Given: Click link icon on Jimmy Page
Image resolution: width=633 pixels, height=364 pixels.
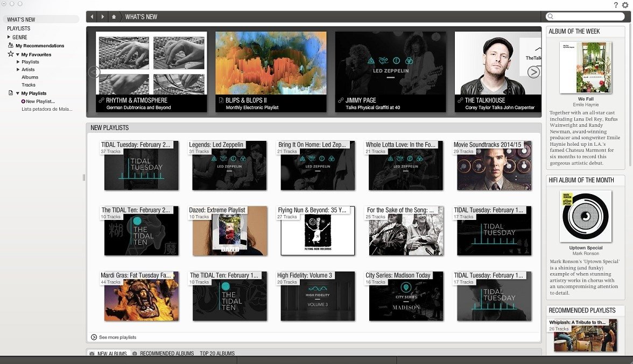Looking at the screenshot, I should click(x=341, y=100).
